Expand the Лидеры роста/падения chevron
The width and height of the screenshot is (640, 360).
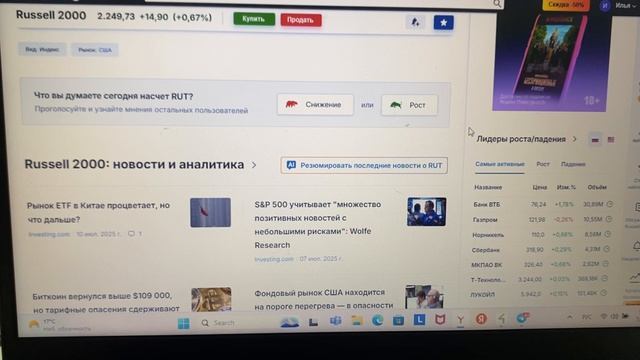(574, 139)
